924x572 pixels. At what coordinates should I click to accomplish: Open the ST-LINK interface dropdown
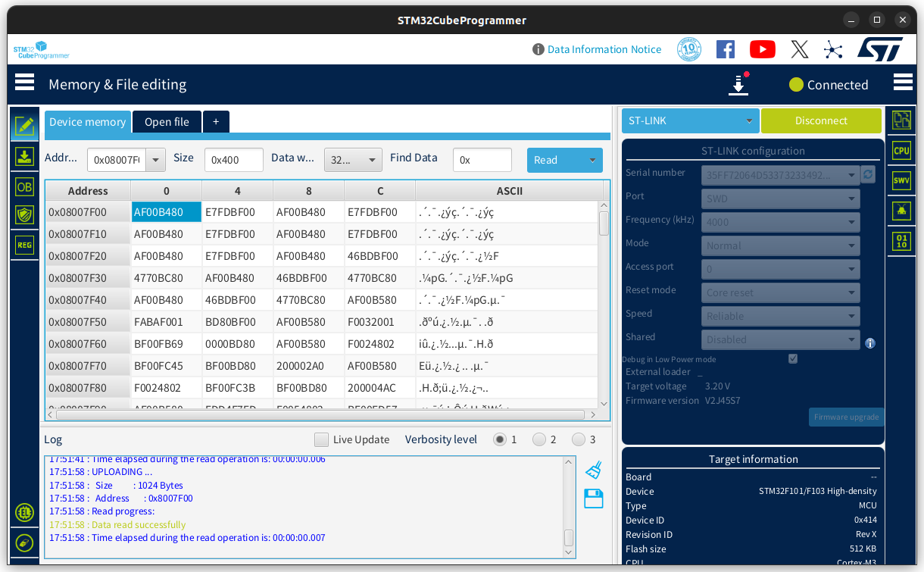[690, 120]
